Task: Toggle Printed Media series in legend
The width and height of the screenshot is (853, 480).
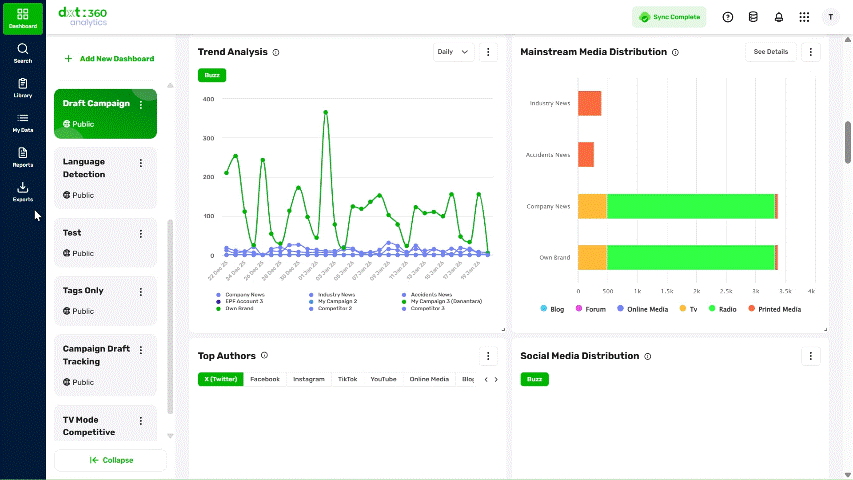Action: pos(775,309)
